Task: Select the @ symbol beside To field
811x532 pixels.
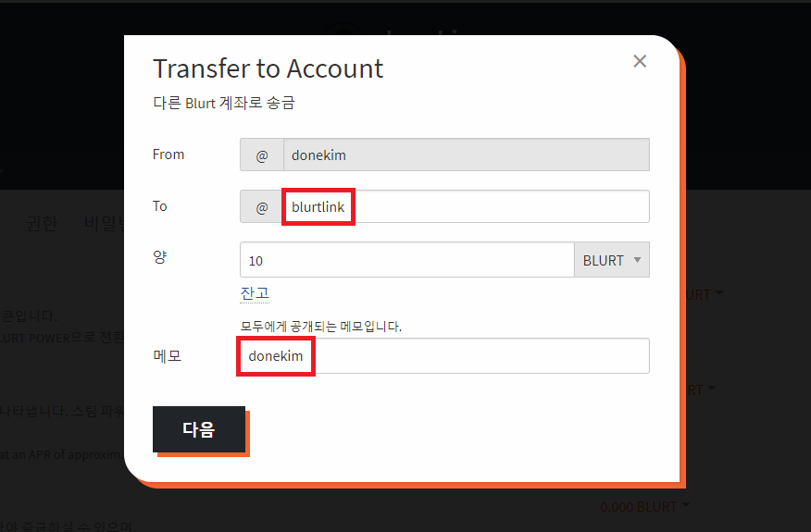Action: coord(262,207)
